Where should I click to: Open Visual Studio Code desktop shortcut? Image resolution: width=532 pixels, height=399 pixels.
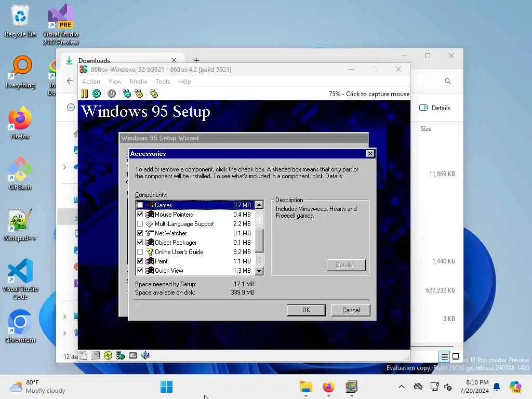(20, 279)
